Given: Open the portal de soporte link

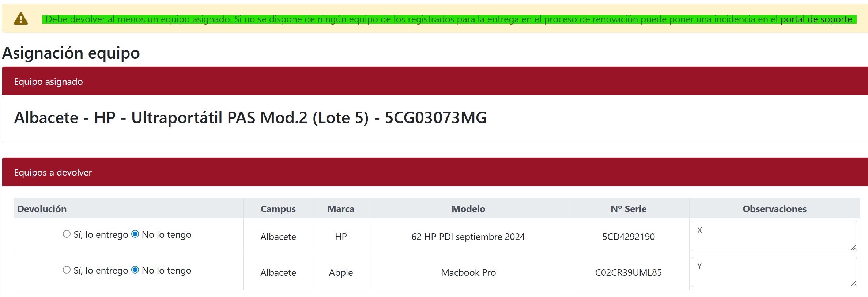Looking at the screenshot, I should click(x=816, y=19).
